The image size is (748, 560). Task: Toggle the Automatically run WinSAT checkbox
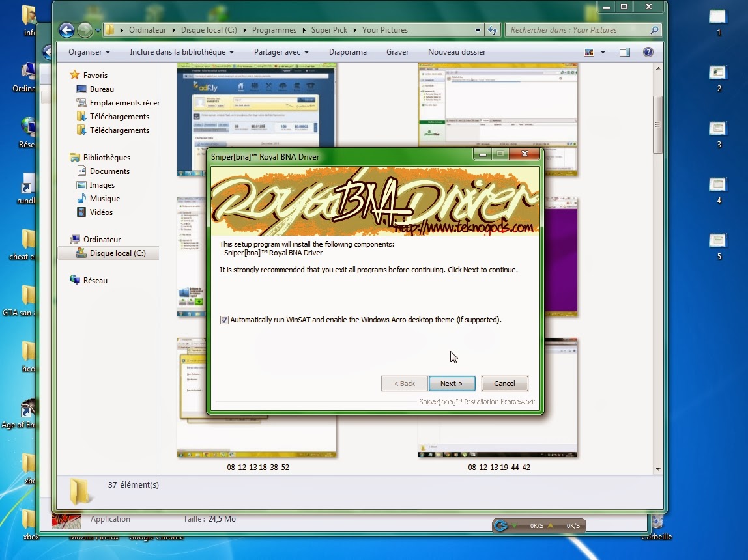tap(224, 320)
